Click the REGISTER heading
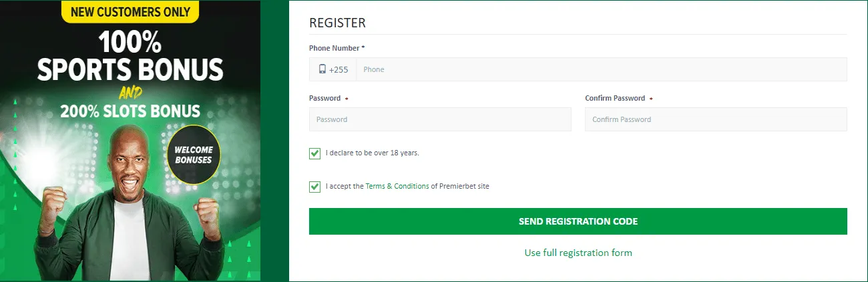The width and height of the screenshot is (868, 282). point(337,23)
